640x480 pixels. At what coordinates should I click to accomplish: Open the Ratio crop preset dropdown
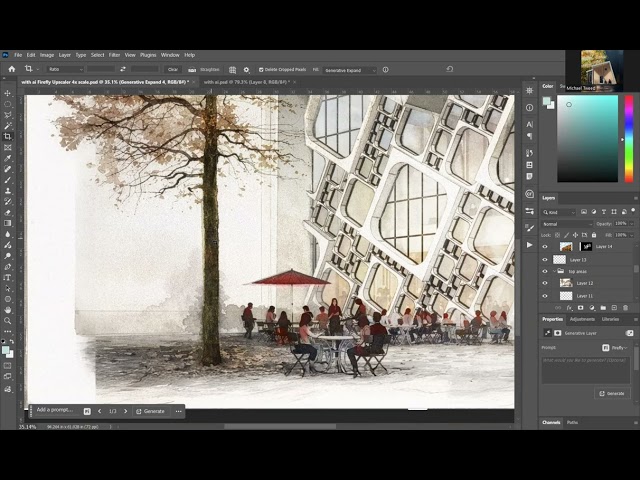point(65,69)
